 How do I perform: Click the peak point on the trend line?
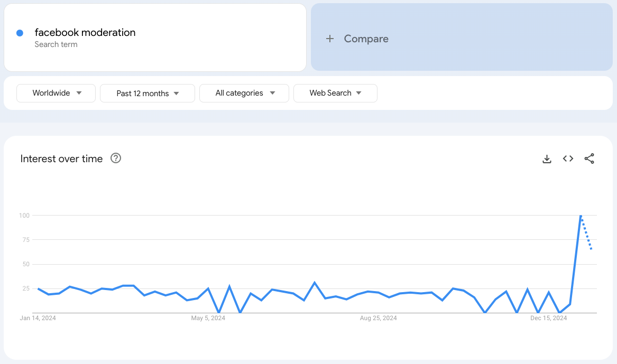click(581, 216)
